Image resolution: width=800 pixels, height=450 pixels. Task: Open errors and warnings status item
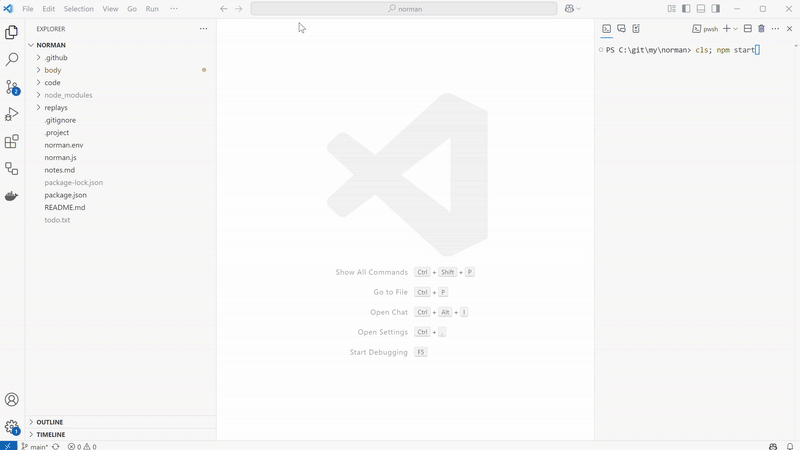point(82,446)
